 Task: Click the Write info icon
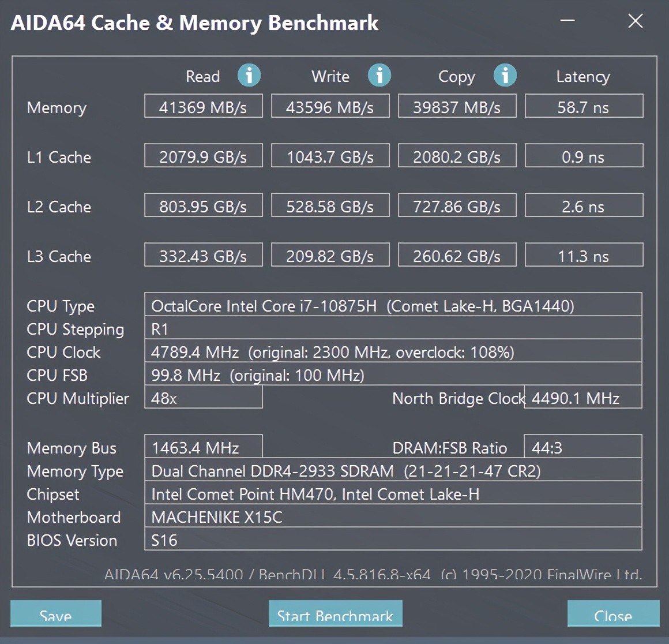click(x=379, y=76)
